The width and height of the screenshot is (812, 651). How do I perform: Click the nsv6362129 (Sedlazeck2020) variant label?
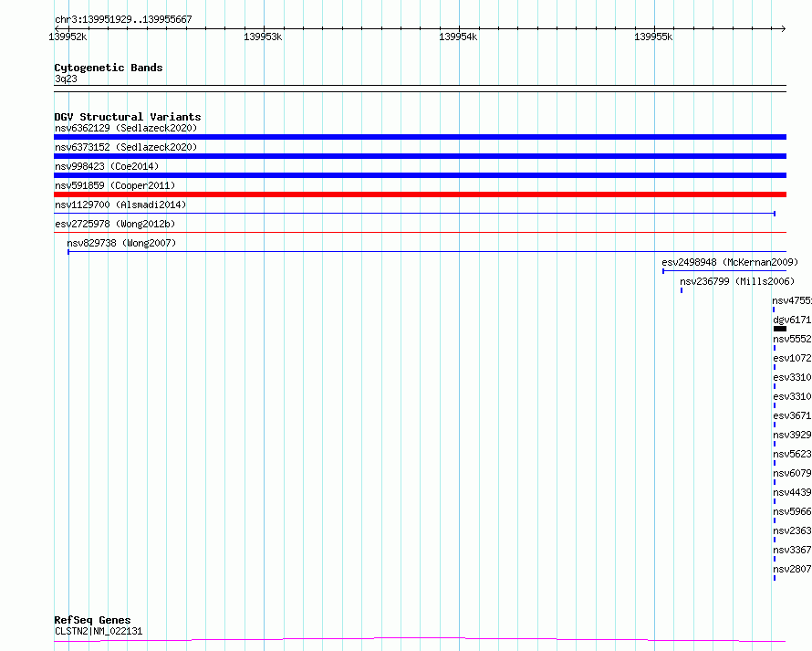[126, 128]
